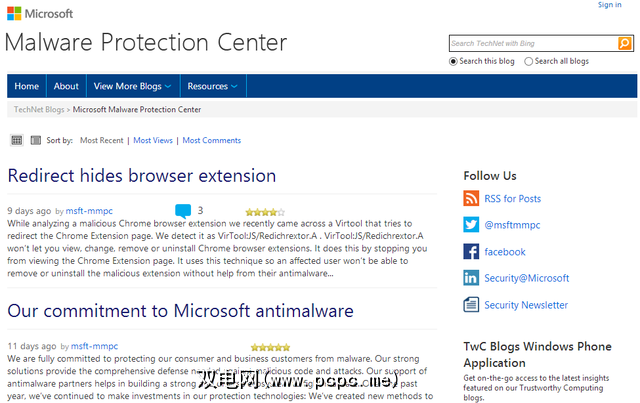Select the Search all blogs radio button
This screenshot has width=640, height=403.
point(530,62)
